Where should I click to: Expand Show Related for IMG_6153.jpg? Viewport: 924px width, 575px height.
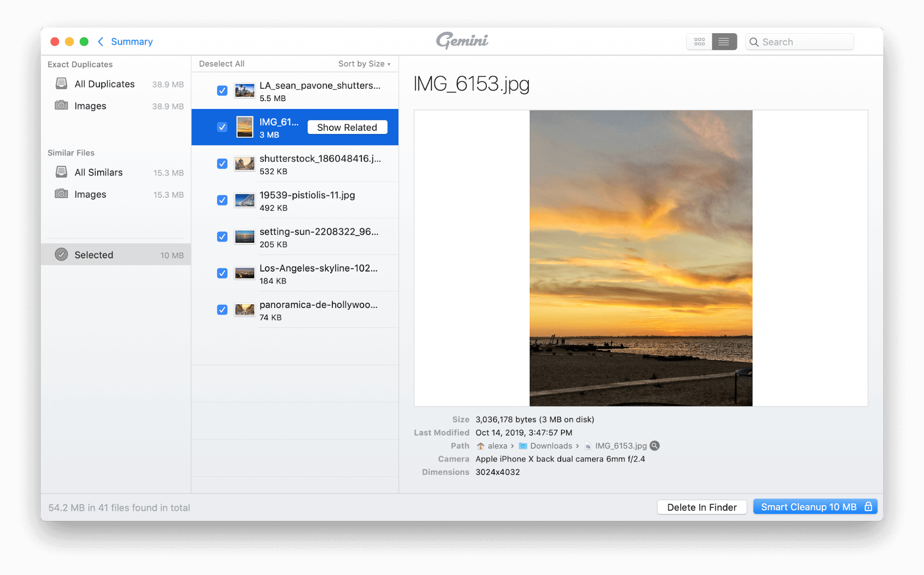346,127
